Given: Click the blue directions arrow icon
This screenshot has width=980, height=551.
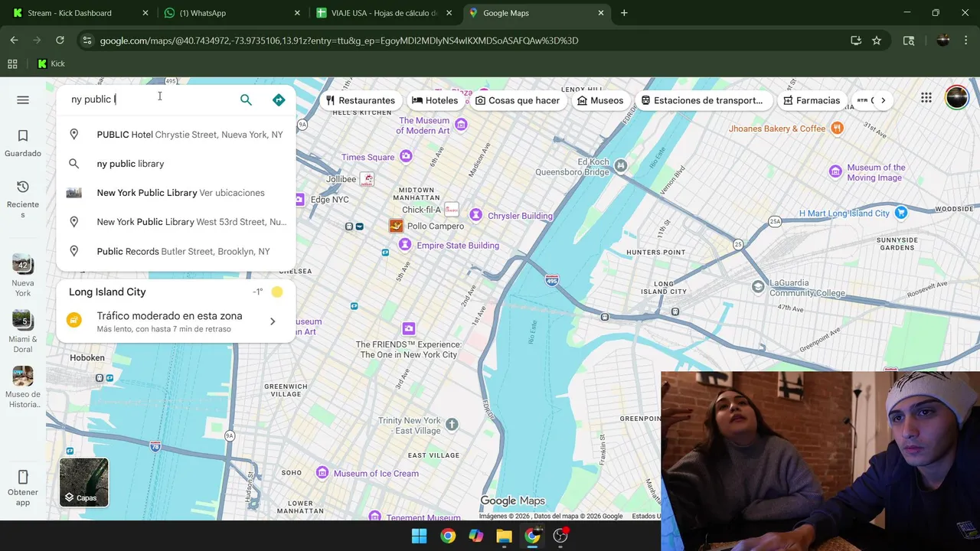Looking at the screenshot, I should click(x=279, y=100).
